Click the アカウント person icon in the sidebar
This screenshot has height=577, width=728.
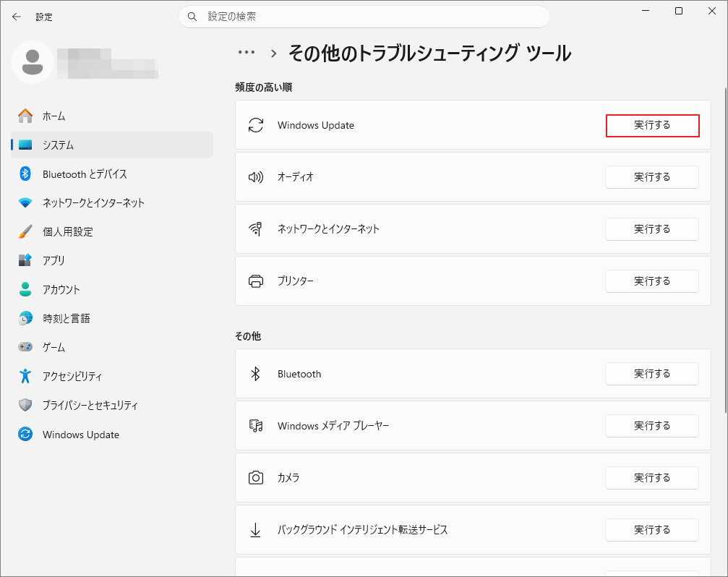click(x=25, y=289)
